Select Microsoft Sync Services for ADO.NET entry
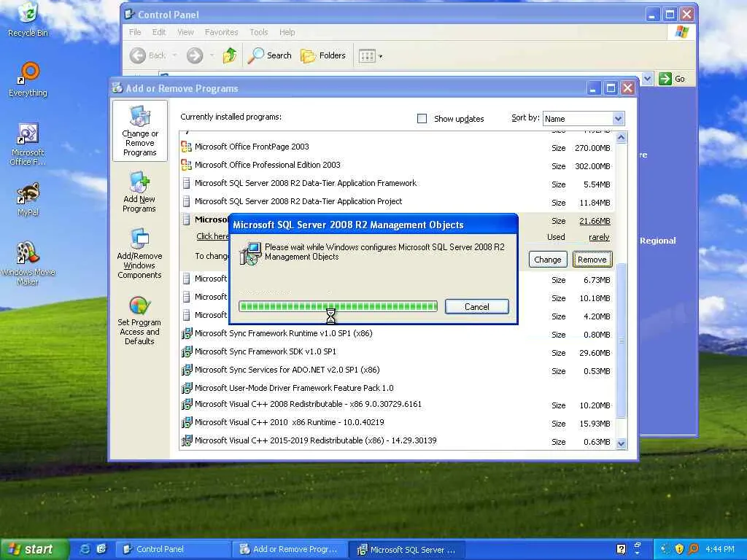 tap(397, 370)
